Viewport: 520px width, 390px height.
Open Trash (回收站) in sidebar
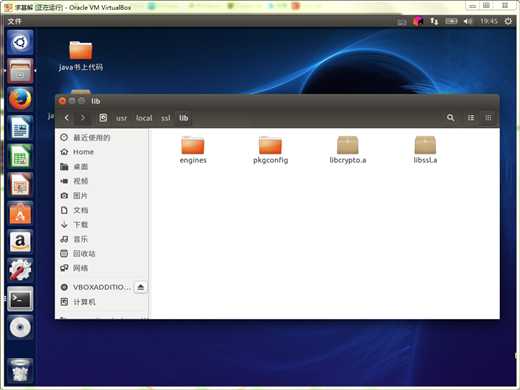click(102, 254)
